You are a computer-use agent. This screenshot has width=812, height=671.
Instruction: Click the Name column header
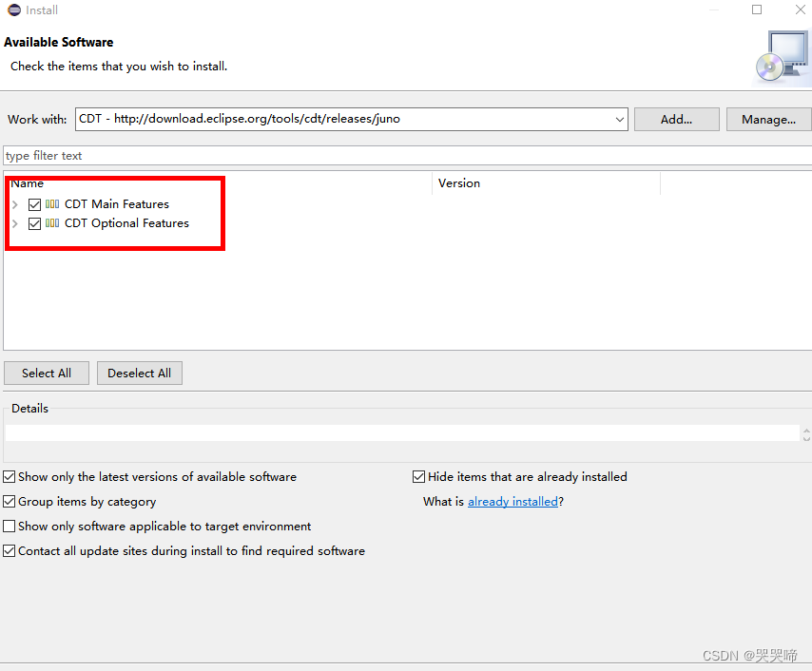click(x=218, y=183)
